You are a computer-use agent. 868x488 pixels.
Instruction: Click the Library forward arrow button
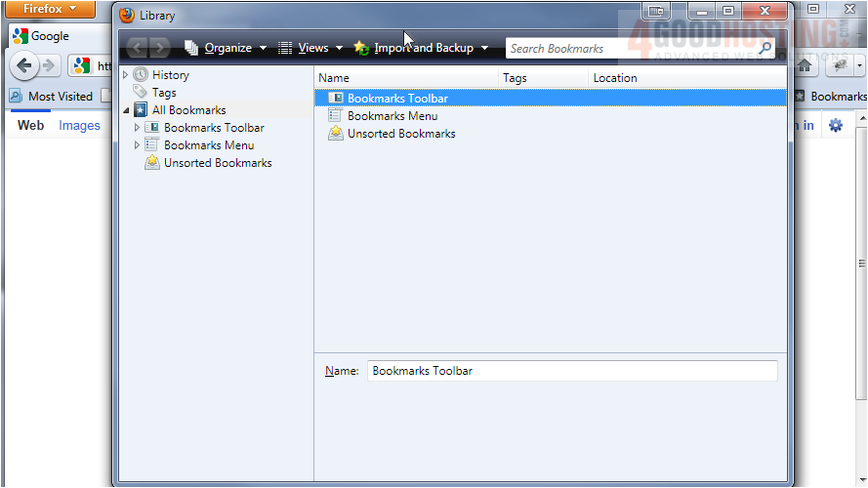pos(160,48)
